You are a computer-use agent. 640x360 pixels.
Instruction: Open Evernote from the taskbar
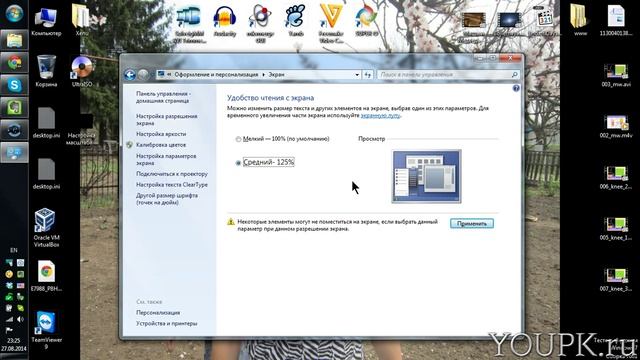tap(14, 107)
